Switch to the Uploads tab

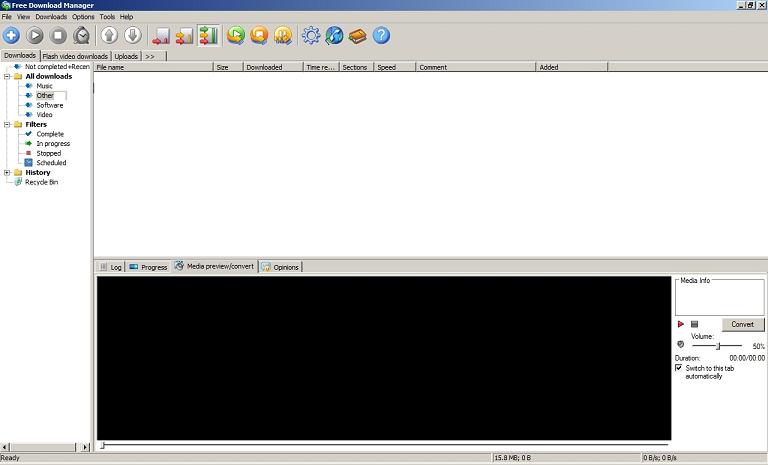pos(126,56)
